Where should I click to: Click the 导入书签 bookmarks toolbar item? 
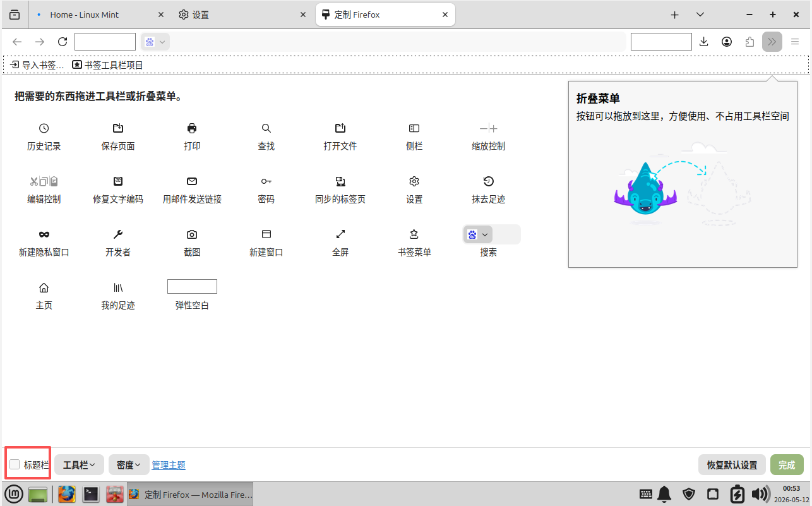click(37, 65)
